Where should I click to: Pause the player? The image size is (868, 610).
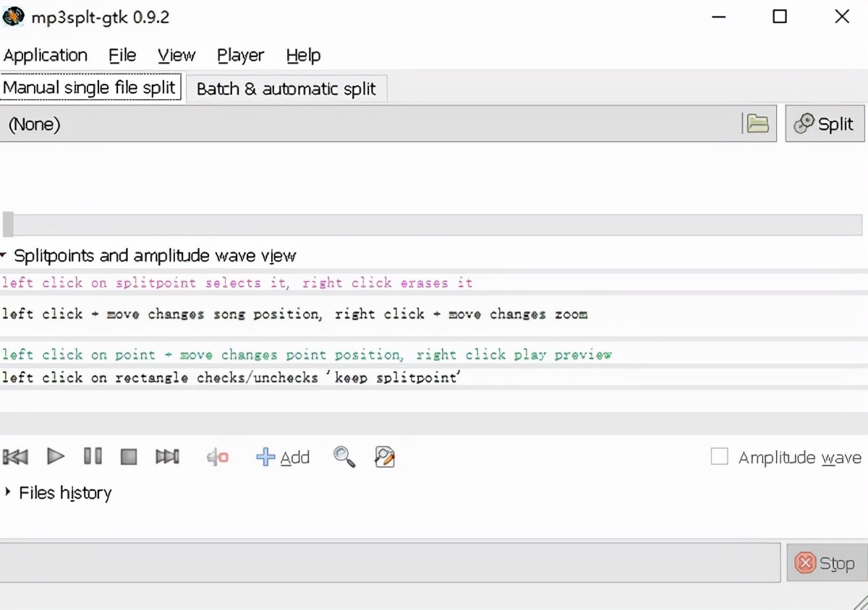[x=93, y=457]
